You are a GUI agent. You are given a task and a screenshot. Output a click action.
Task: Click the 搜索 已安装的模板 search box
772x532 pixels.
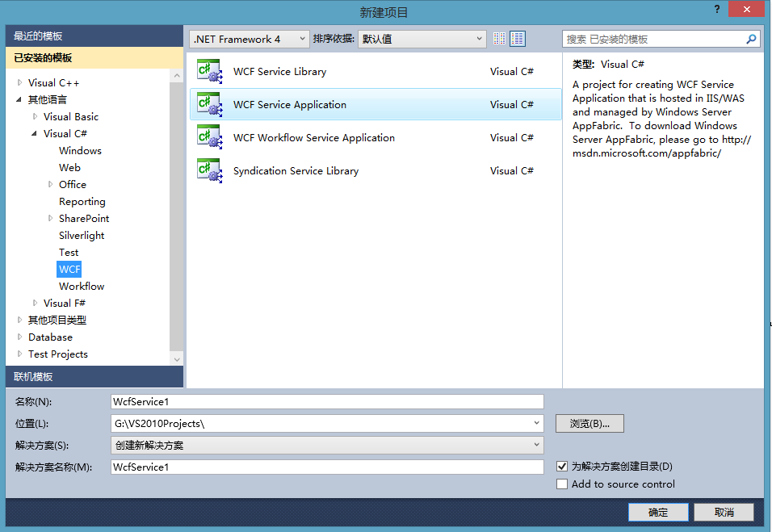[x=654, y=39]
